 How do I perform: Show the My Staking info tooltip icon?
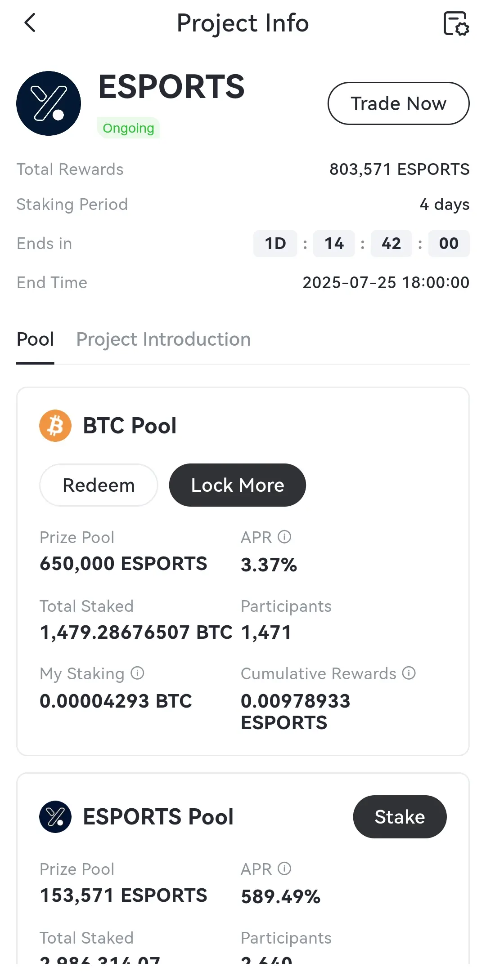(x=137, y=673)
